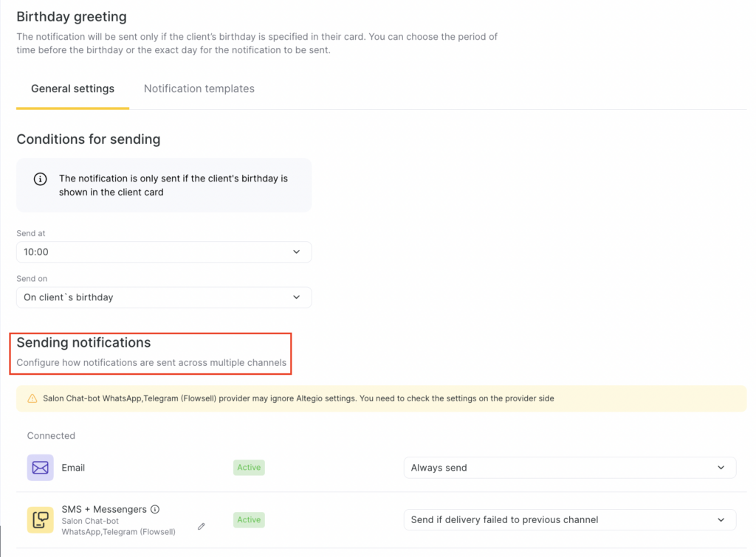Click the warning triangle icon in the yellow banner
Screen dimensions: 756x557
pyautogui.click(x=32, y=398)
